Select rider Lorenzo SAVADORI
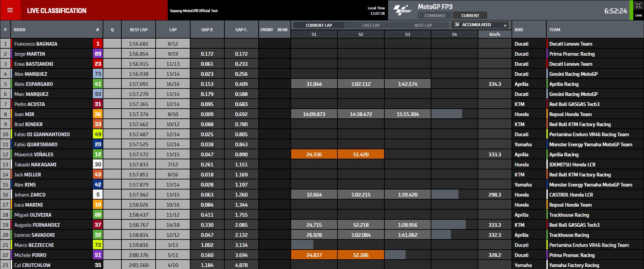The height and width of the screenshot is (269, 644). click(35, 235)
